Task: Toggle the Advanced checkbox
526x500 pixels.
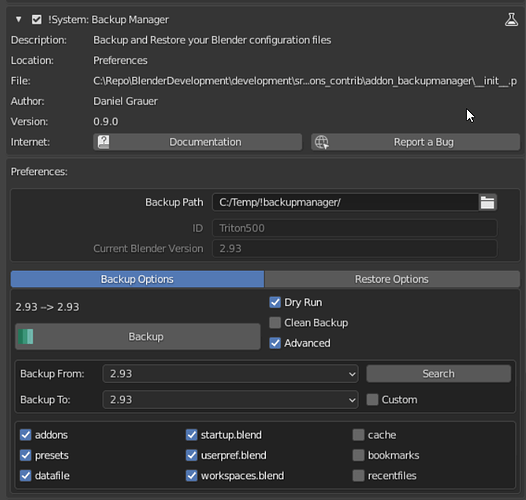Action: pyautogui.click(x=275, y=343)
